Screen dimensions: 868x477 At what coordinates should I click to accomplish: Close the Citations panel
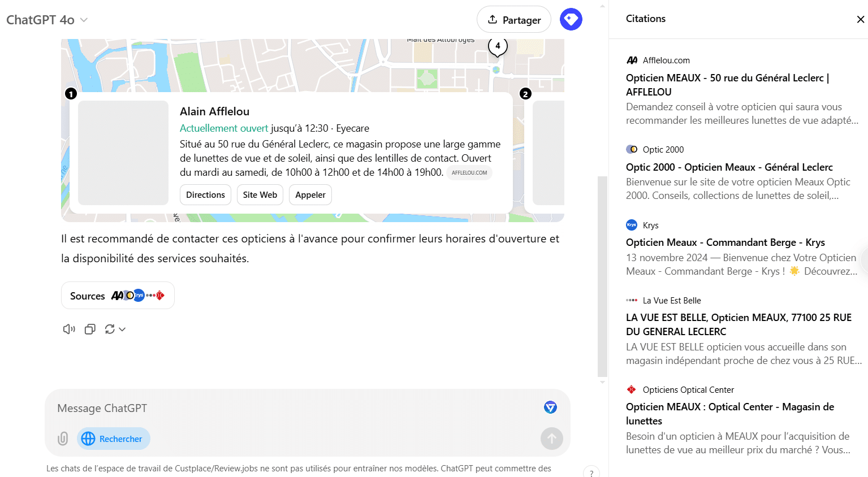[860, 19]
